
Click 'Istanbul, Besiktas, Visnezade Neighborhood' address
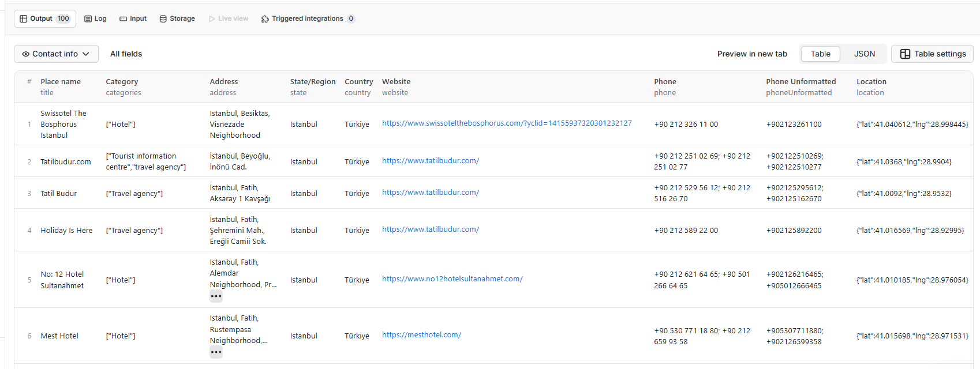[240, 125]
